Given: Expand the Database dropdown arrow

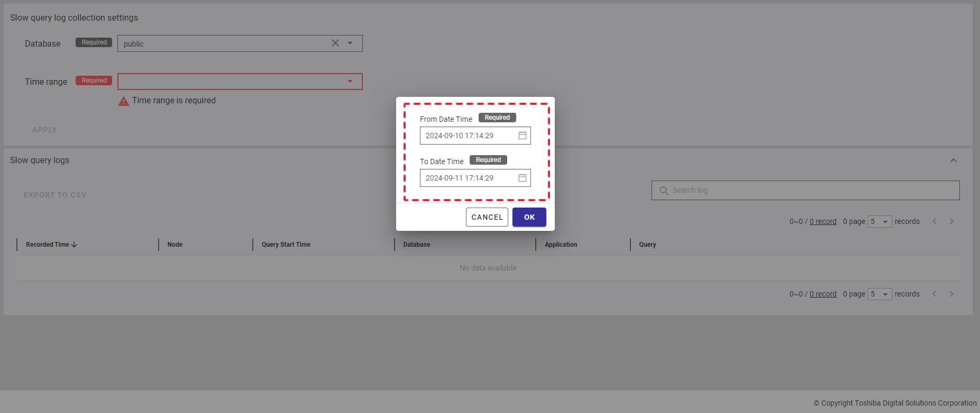Looking at the screenshot, I should pos(350,43).
